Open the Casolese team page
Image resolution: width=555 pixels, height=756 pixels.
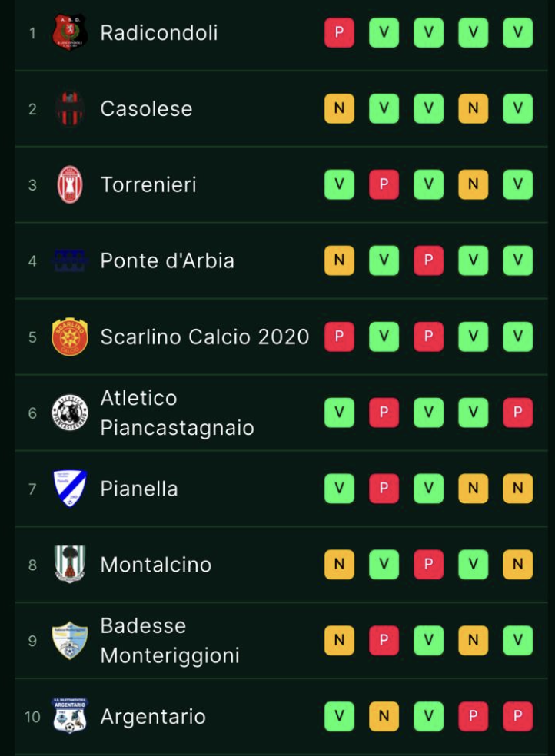[146, 109]
